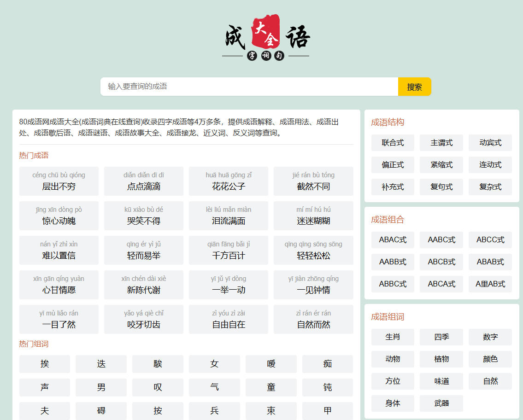Viewport: 523px width, 420px height.
Task: Browse 颜色 color idioms
Action: 490,359
